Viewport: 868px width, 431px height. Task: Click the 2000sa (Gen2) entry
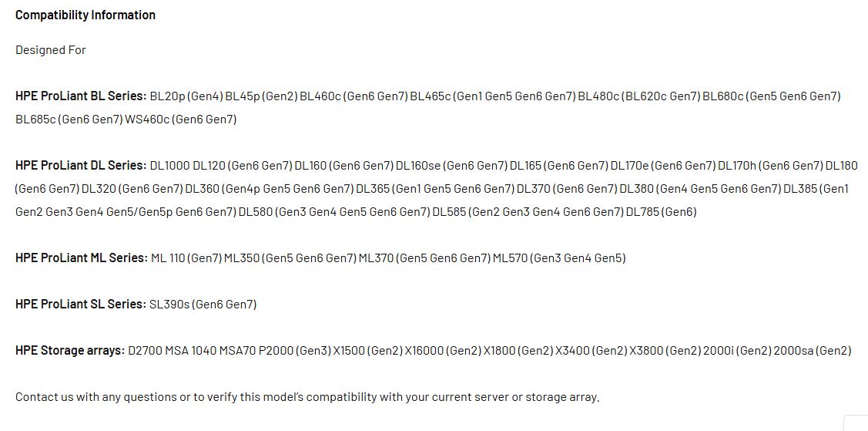[x=812, y=351]
